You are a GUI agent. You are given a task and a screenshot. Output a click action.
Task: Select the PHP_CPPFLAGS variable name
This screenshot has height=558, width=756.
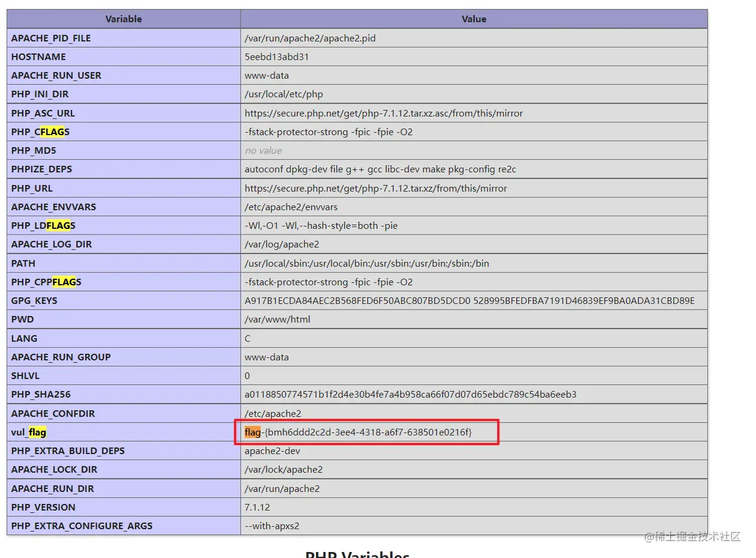(46, 282)
